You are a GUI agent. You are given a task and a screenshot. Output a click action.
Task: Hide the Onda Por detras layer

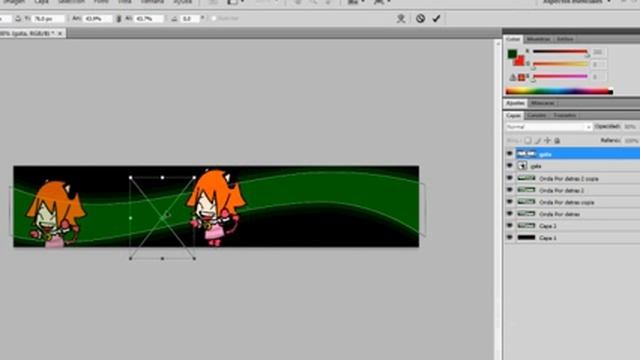point(509,214)
